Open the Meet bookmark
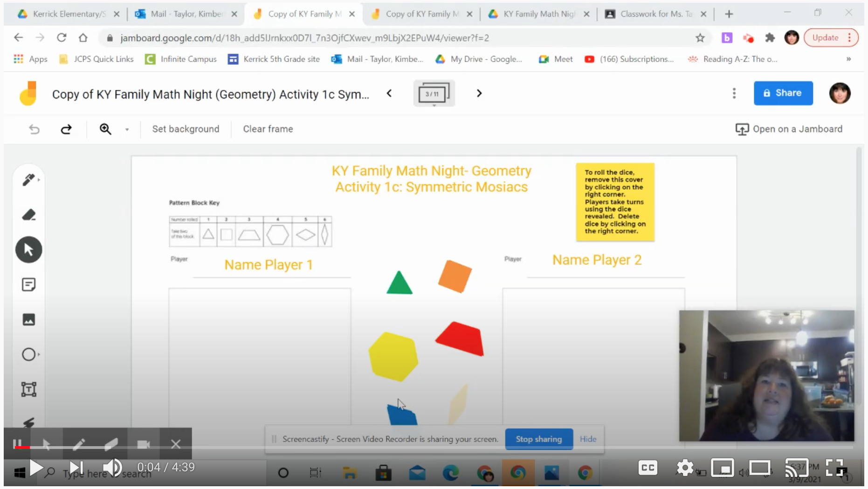This screenshot has height=489, width=868. [x=556, y=59]
